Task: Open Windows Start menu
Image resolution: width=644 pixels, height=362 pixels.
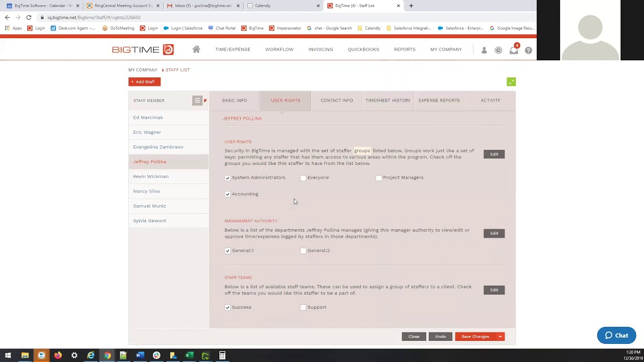Action: pos(8,355)
